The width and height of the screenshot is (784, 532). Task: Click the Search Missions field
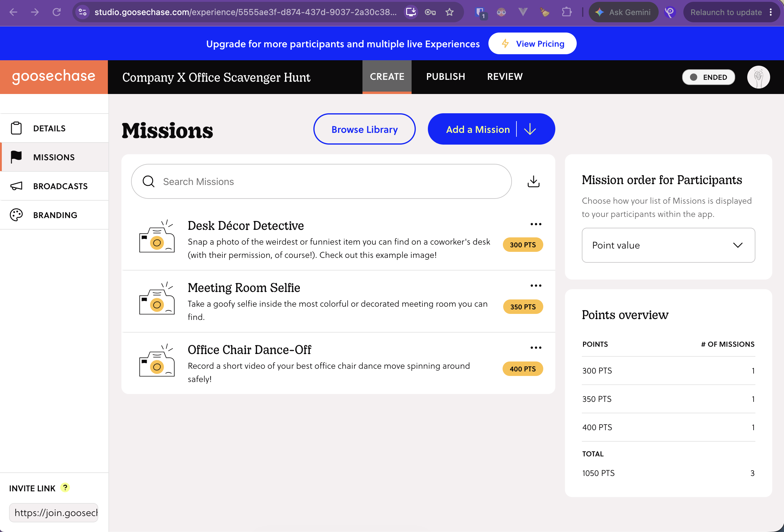pos(321,181)
